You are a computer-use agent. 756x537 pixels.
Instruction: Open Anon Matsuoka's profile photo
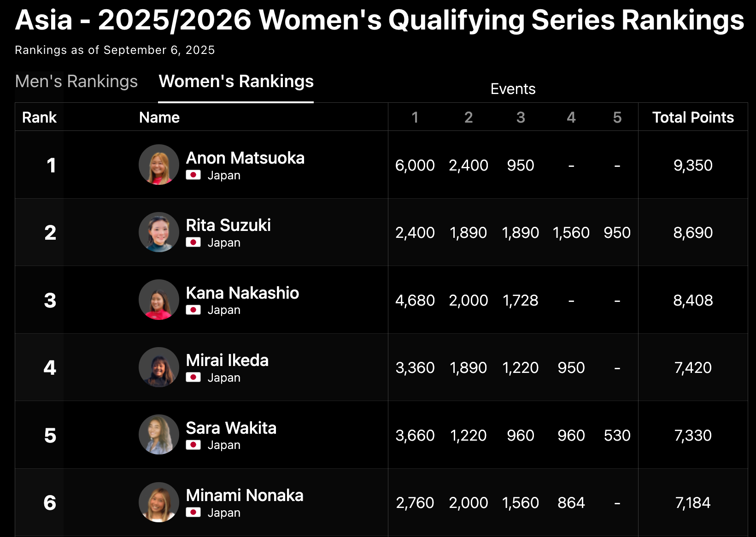click(159, 165)
